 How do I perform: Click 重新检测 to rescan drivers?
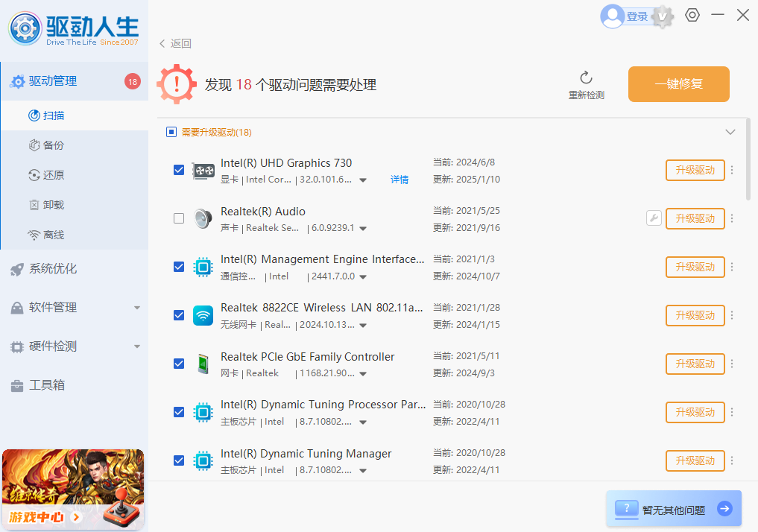pos(586,84)
